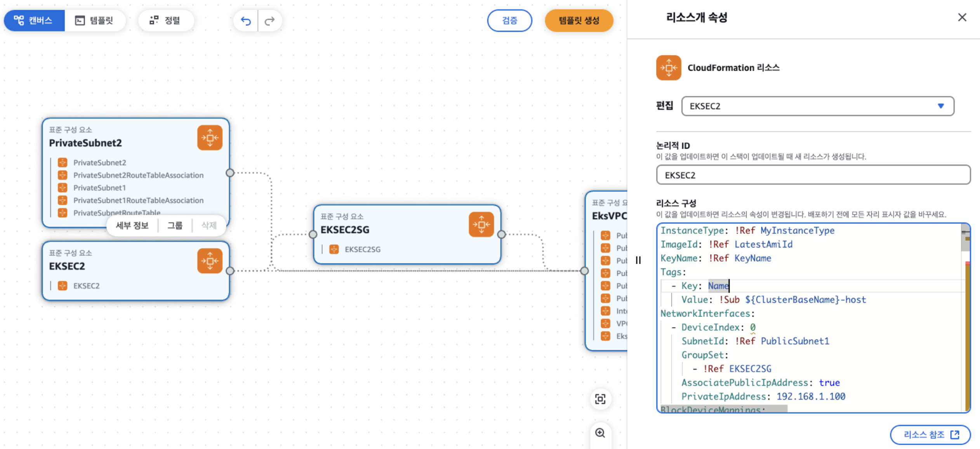The height and width of the screenshot is (449, 980).
Task: Switch to the 캔버스 view
Action: [x=34, y=21]
